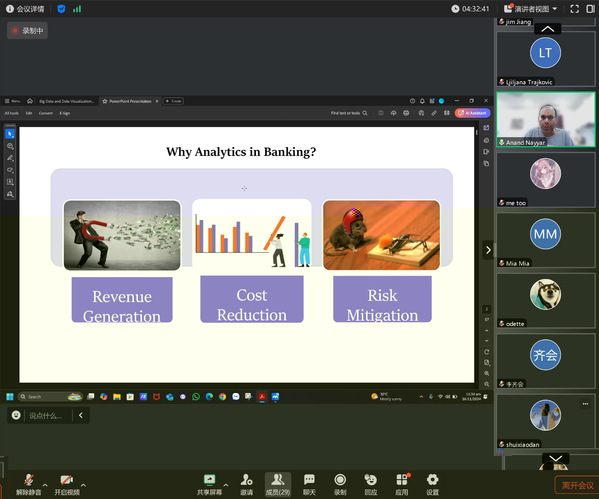599x499 pixels.
Task: Select odette's dog avatar tile
Action: (x=546, y=300)
